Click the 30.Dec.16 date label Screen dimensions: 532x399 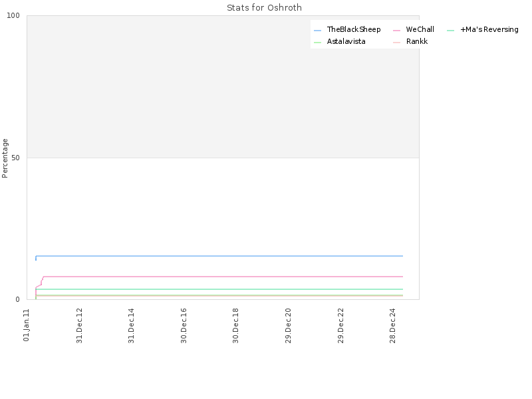(x=184, y=326)
